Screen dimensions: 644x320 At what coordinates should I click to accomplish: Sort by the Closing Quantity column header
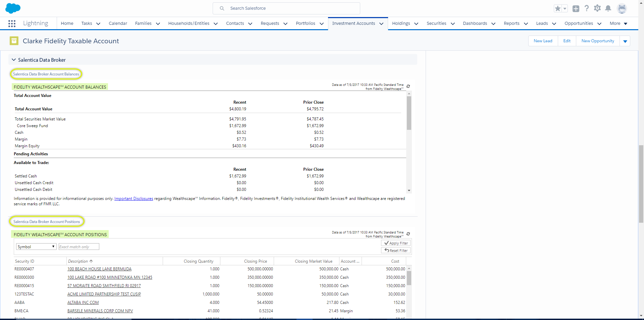(199, 261)
